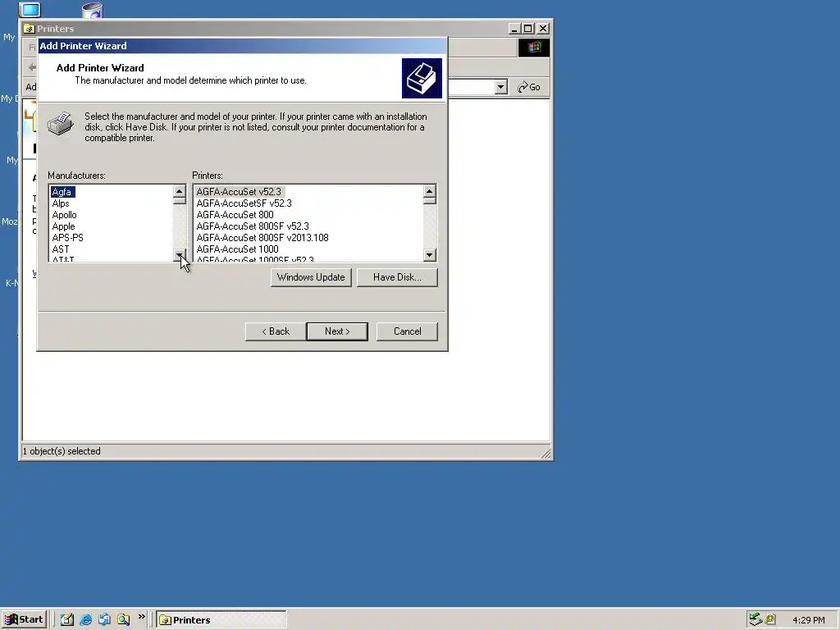Choose APS-PS in Manufacturers list
Screen dimensions: 840x630
coord(67,237)
